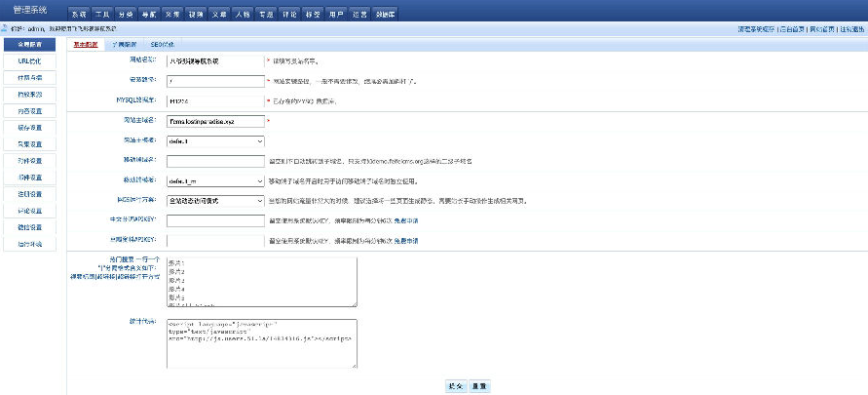Image resolution: width=868 pixels, height=395 pixels.
Task: Open the 标签 top menu
Action: 313,15
